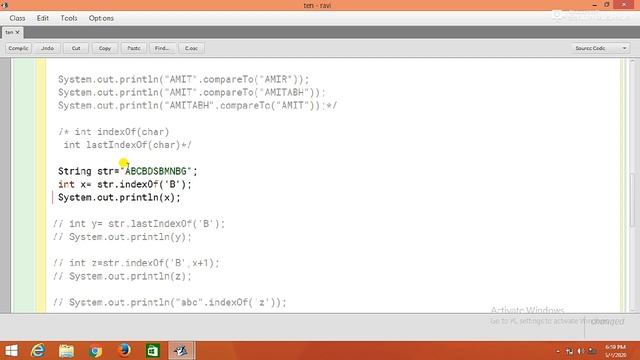Click commented line 'System.out.println(z);'
640x360 pixels.
click(122, 276)
